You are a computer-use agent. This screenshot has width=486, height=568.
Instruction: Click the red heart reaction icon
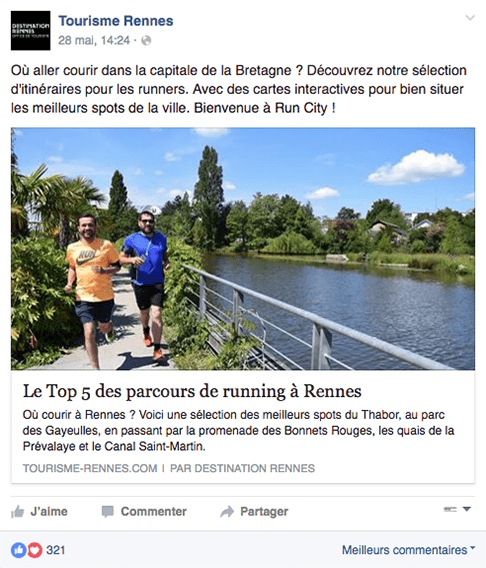click(35, 550)
